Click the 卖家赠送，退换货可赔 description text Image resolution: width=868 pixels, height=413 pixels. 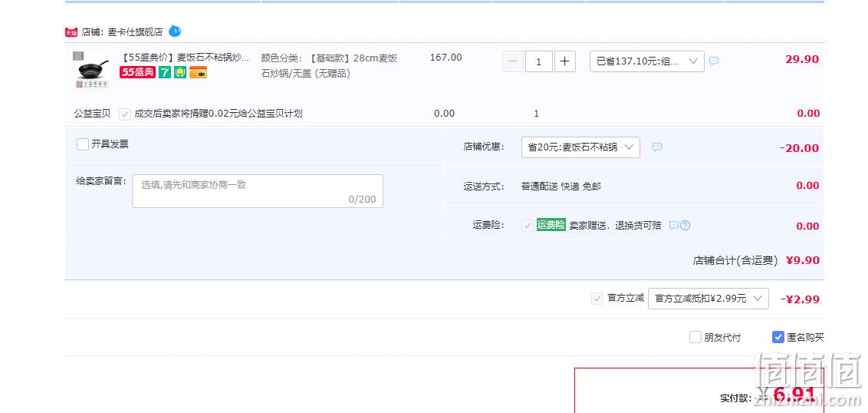click(x=615, y=226)
